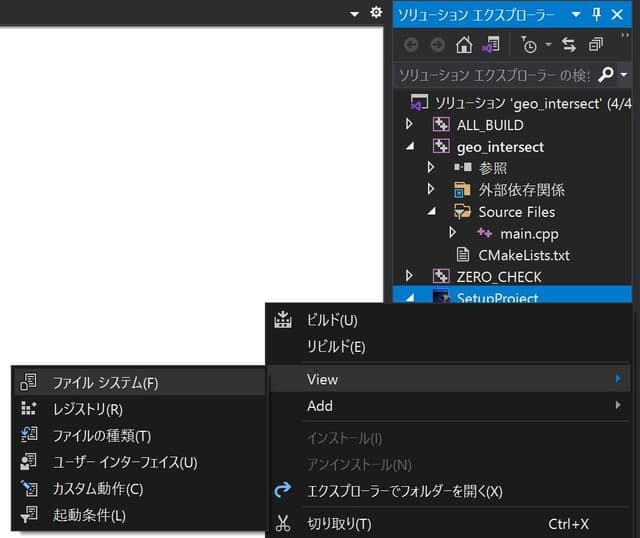Screen dimensions: 640x538
Task: Select ファイル システム(F) from View submenu
Action: coord(105,382)
